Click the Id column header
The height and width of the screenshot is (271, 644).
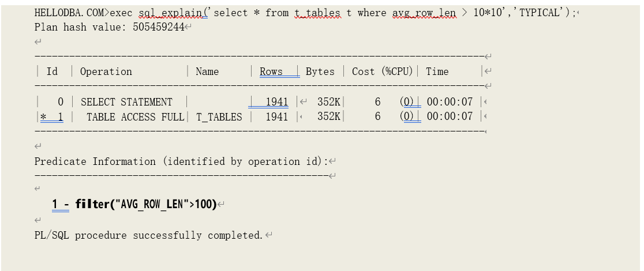pyautogui.click(x=52, y=71)
